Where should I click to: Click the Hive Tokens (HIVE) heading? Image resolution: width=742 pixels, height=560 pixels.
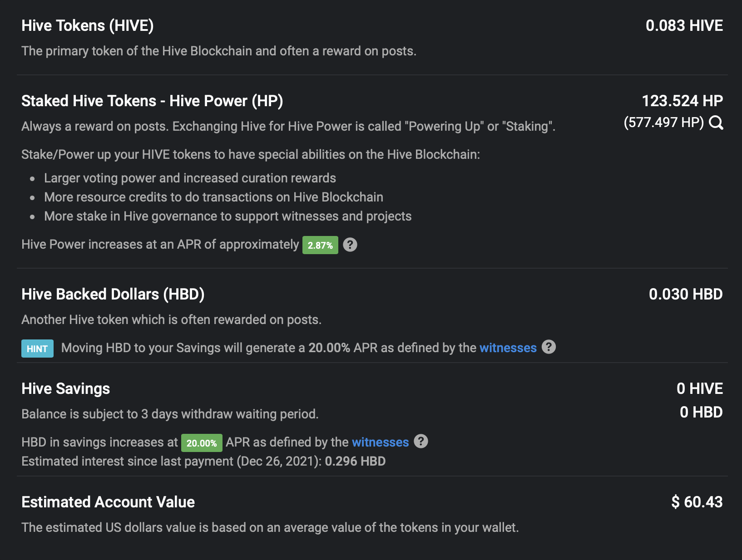(x=88, y=25)
